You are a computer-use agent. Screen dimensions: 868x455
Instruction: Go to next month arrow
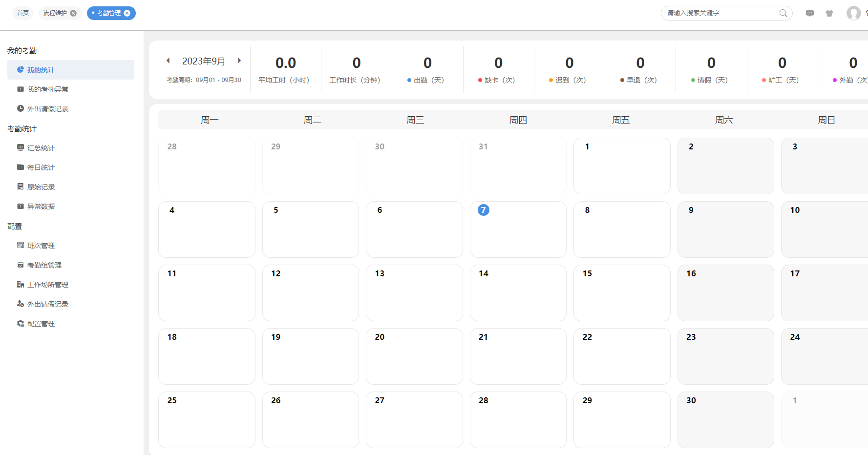pos(239,61)
